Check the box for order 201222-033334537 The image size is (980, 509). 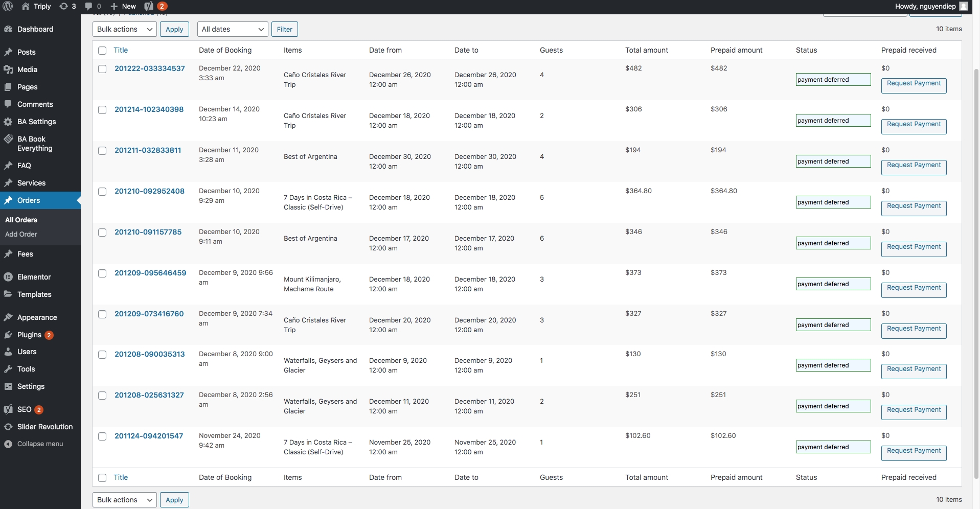point(102,69)
